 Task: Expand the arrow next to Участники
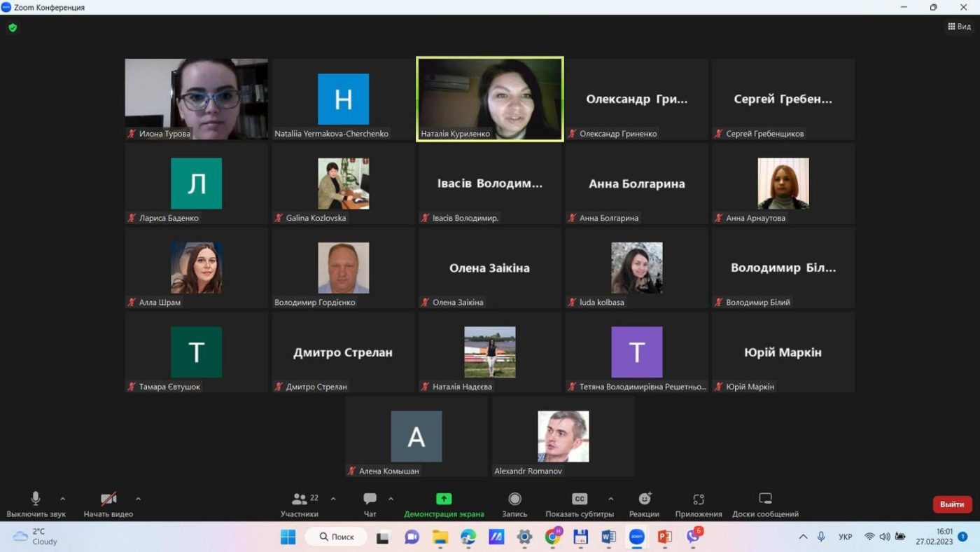[x=333, y=499]
